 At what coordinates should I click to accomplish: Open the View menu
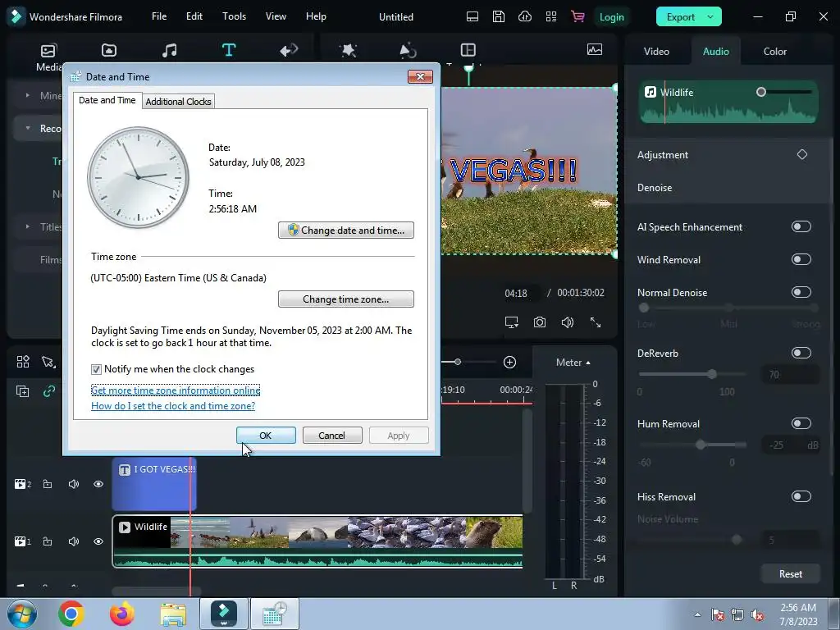point(276,16)
